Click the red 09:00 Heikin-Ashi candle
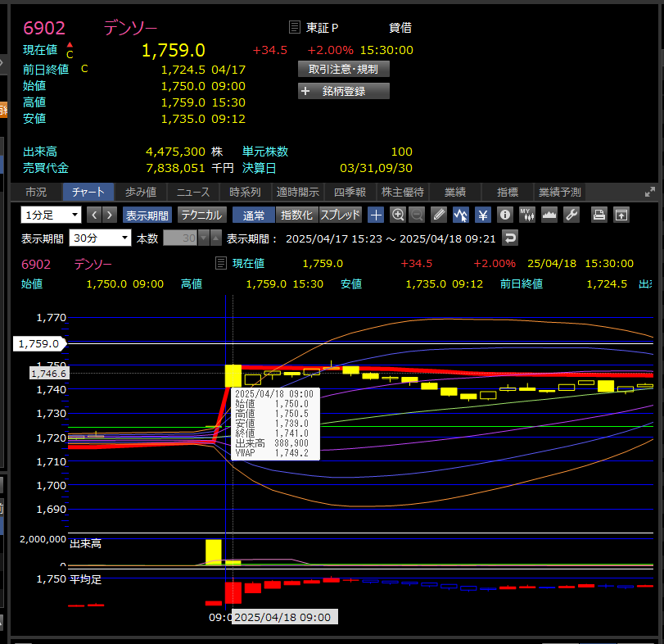Screen dimensions: 664x644 (233, 592)
